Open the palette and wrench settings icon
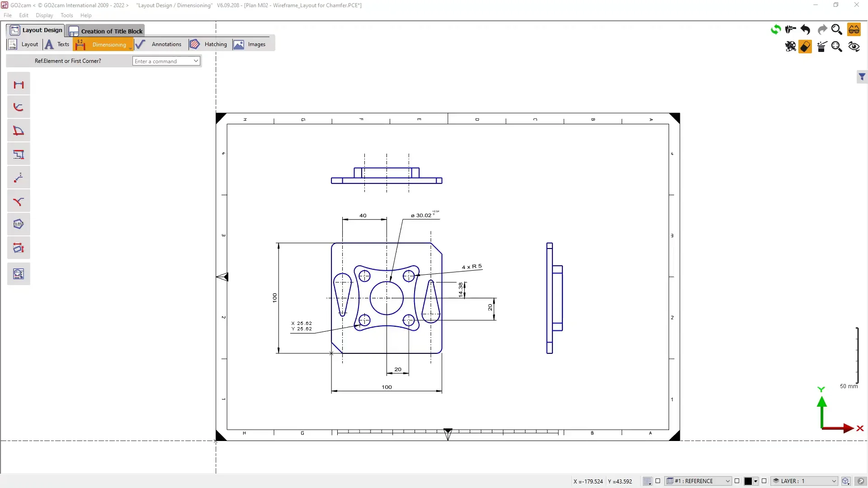The width and height of the screenshot is (868, 488). (x=791, y=47)
